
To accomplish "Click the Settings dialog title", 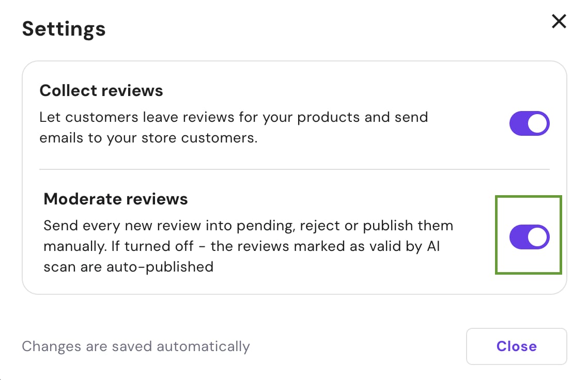I will [x=64, y=28].
